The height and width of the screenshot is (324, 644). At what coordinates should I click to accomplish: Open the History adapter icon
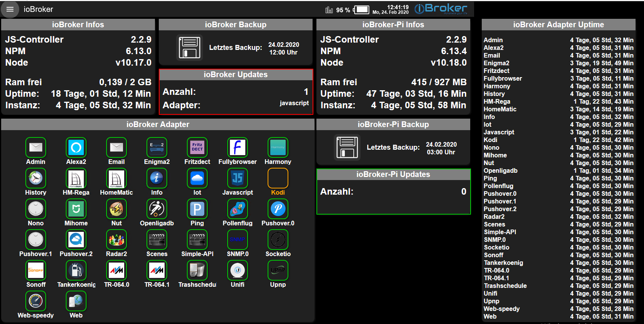(x=36, y=178)
